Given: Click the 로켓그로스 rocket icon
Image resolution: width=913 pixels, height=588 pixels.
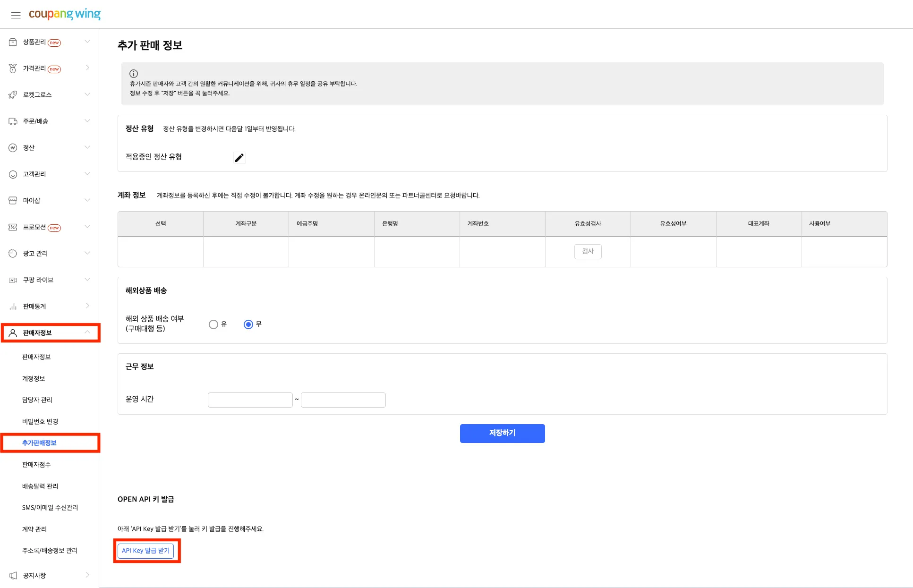Looking at the screenshot, I should pyautogui.click(x=13, y=95).
